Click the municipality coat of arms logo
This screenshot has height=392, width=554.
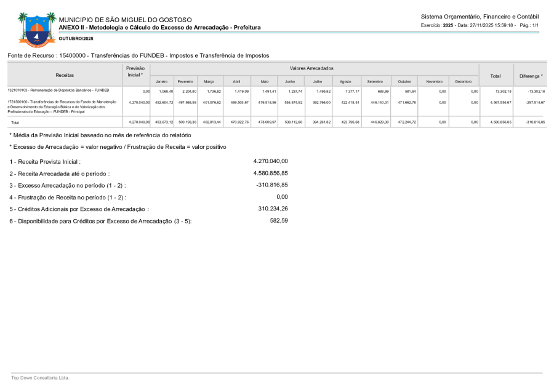(37, 29)
